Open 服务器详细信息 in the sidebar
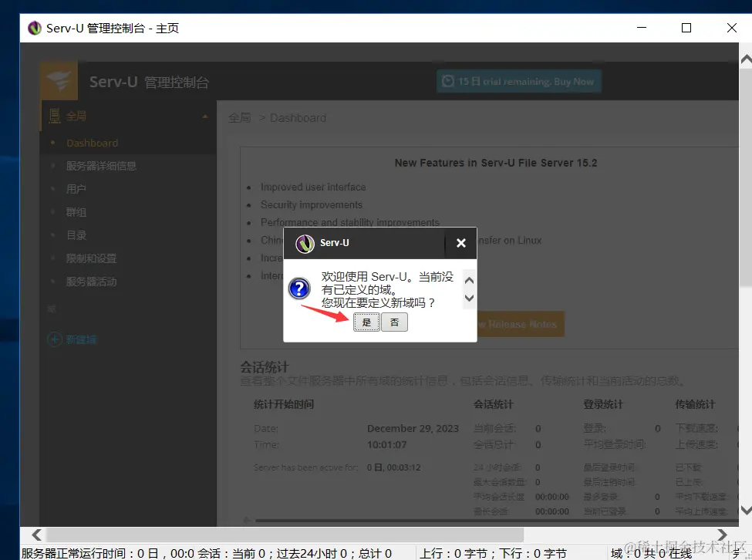The height and width of the screenshot is (560, 752). (x=101, y=166)
